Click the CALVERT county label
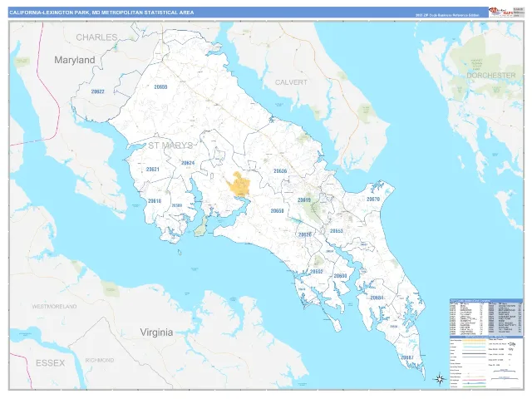The image size is (532, 399). point(291,82)
